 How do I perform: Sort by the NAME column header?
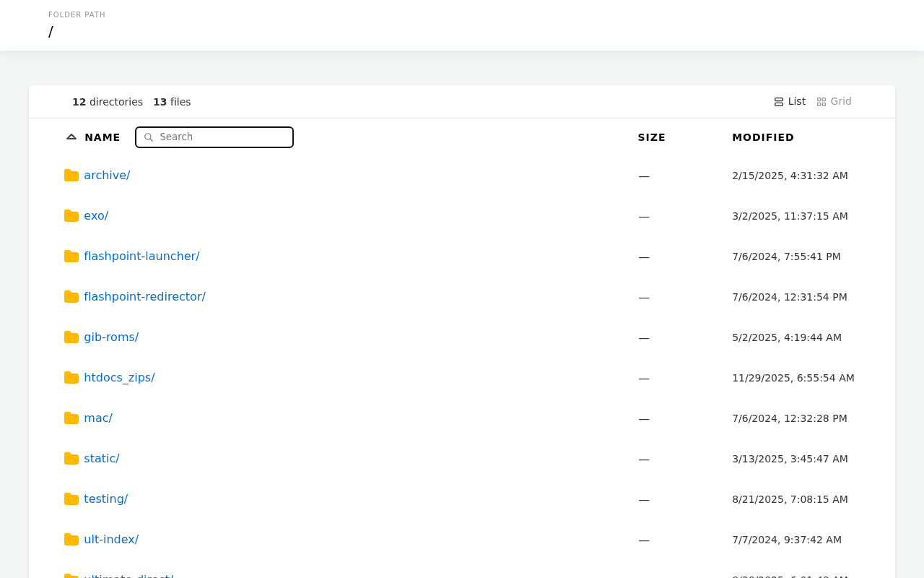coord(103,137)
